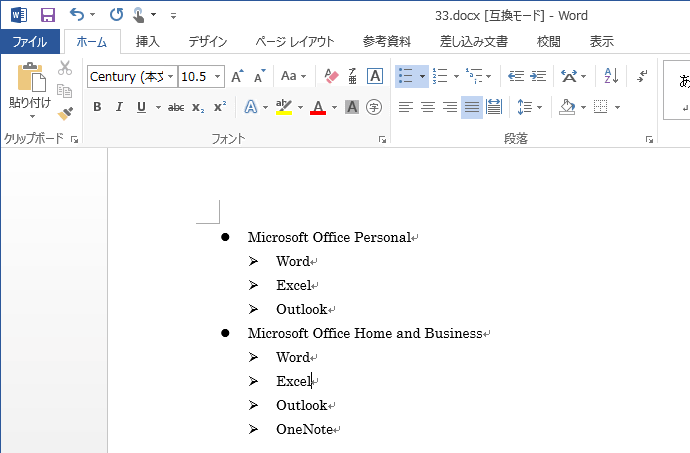This screenshot has height=453, width=690.
Task: Copy selection with the copy icon
Action: click(x=65, y=91)
